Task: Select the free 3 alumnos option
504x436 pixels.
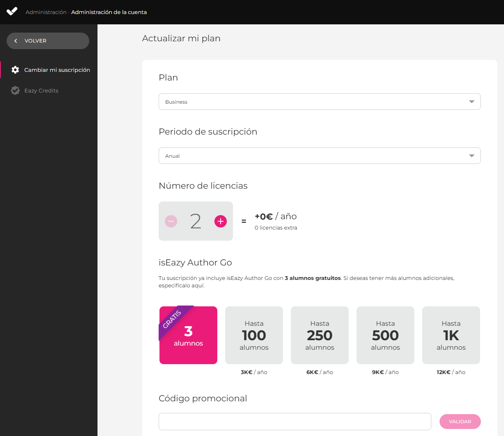Action: [188, 335]
